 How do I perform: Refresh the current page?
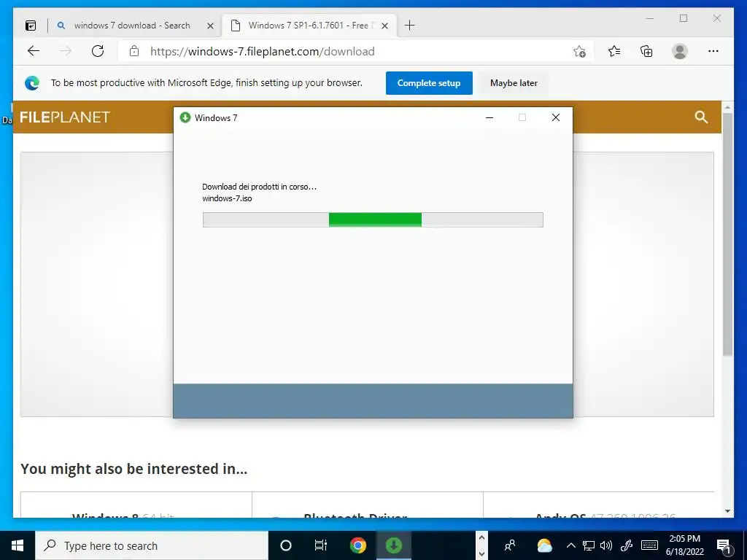(x=98, y=51)
